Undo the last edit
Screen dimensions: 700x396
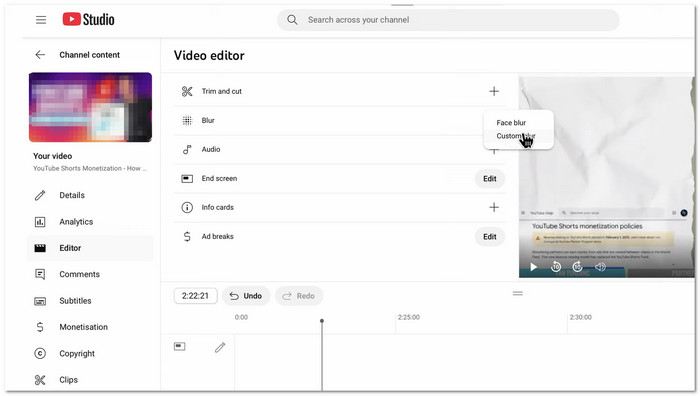pyautogui.click(x=246, y=296)
